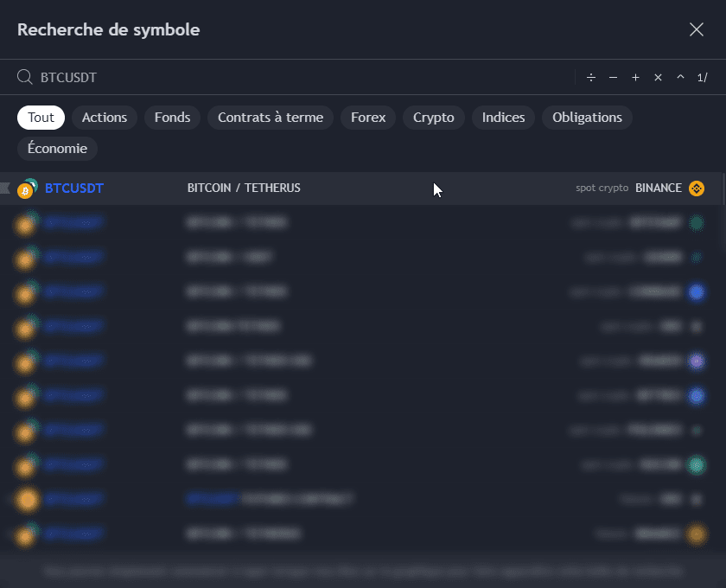Screen dimensions: 726x588
Task: Filter results by Actions
Action: pyautogui.click(x=105, y=118)
